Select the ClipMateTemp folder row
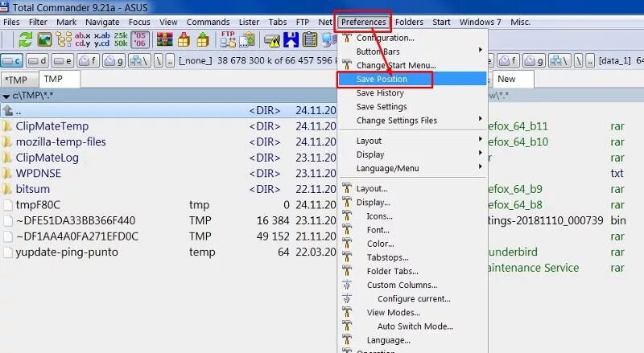Image resolution: width=644 pixels, height=353 pixels. coord(168,126)
